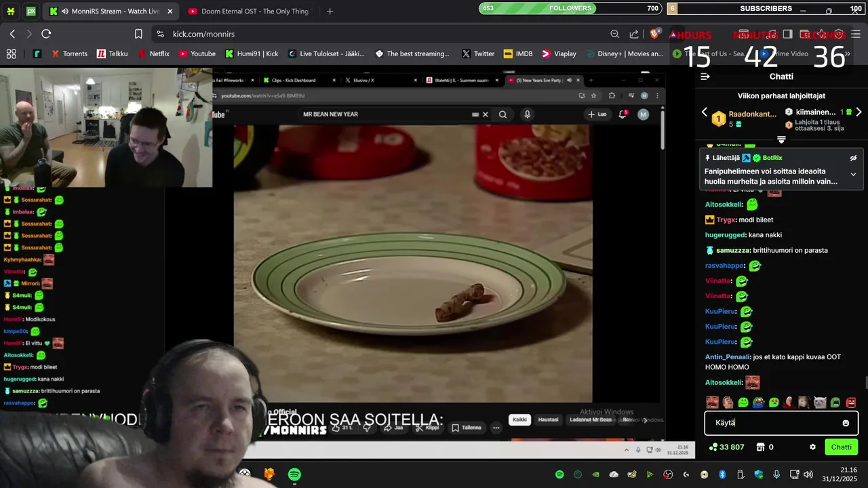Close the MonniRS Stream tab
This screenshot has width=868, height=488.
point(170,12)
